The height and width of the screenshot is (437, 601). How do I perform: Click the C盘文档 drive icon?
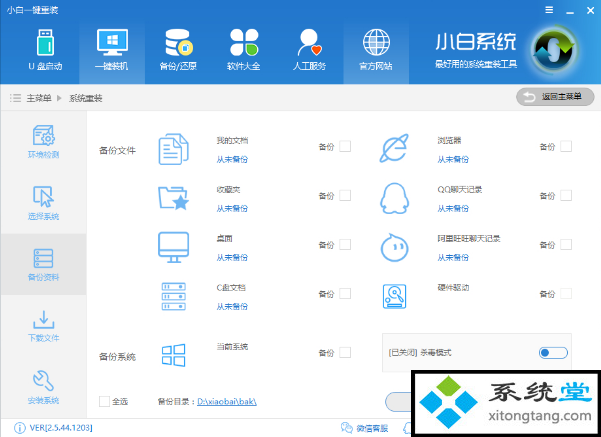173,296
